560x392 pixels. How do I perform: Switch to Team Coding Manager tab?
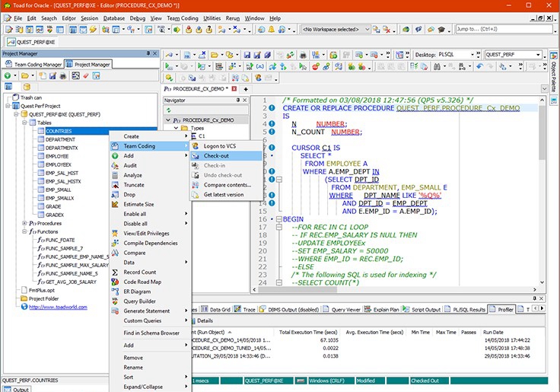tap(33, 65)
